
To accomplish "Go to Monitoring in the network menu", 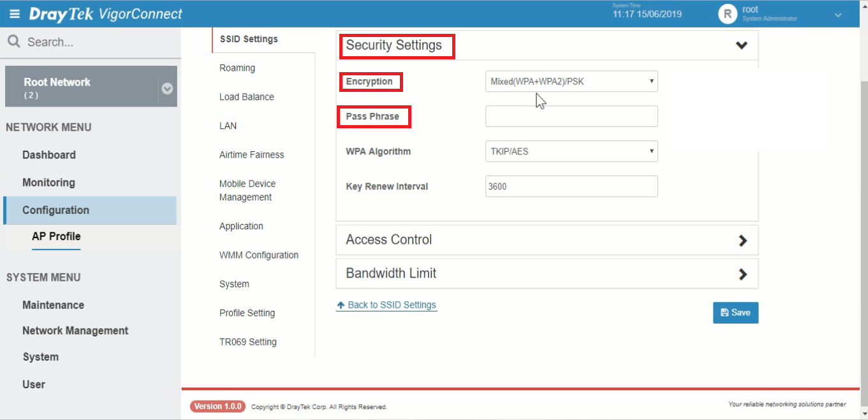I will [48, 183].
